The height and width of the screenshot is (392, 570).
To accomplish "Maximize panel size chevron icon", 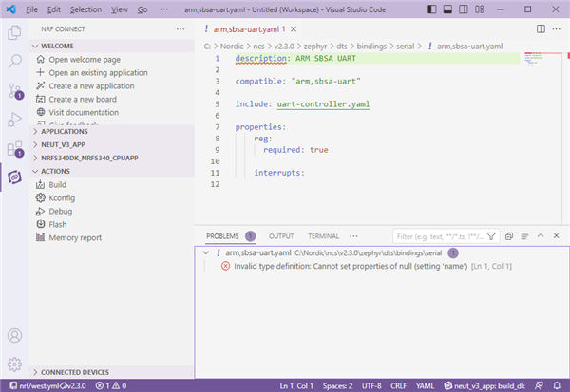I will [541, 235].
